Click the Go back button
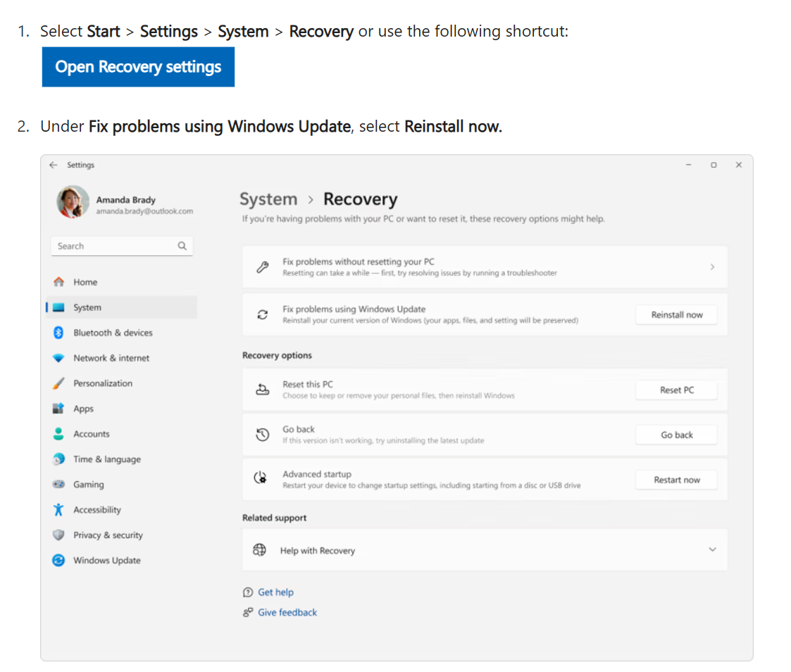791x672 pixels. click(x=676, y=435)
